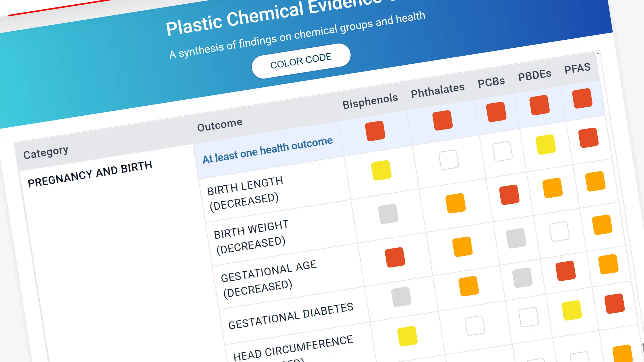Click 'At least one health outcome' row link
The image size is (644, 362).
click(x=267, y=150)
